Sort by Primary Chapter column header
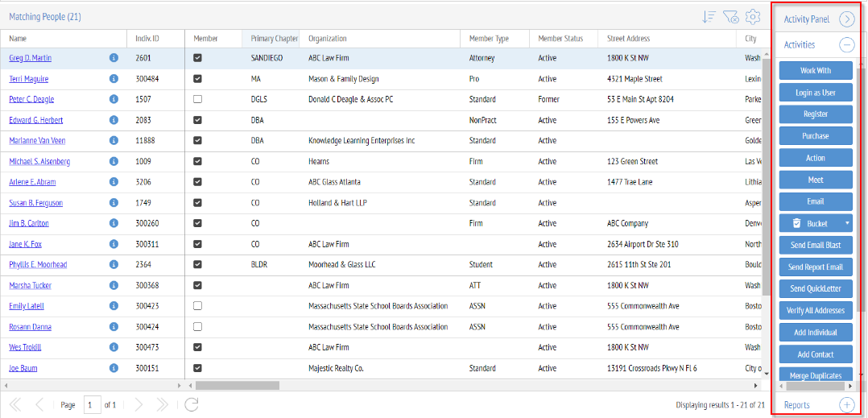The width and height of the screenshot is (868, 418). 271,39
